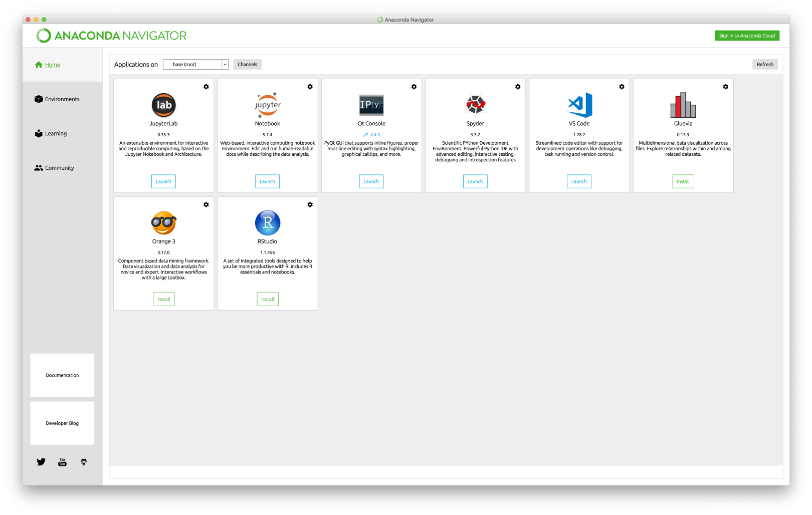Open the Twitter link icon
812x515 pixels.
(x=41, y=462)
